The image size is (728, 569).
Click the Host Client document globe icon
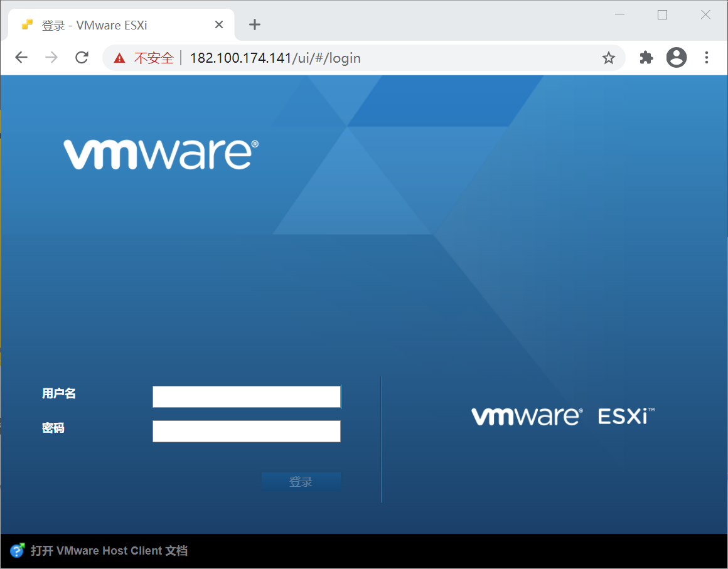pos(16,550)
